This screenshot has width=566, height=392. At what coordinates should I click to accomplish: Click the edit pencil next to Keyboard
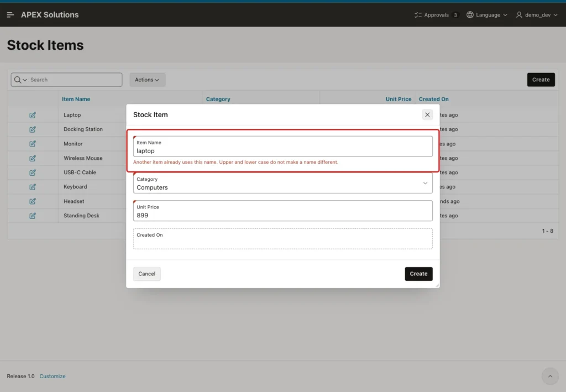click(x=33, y=187)
